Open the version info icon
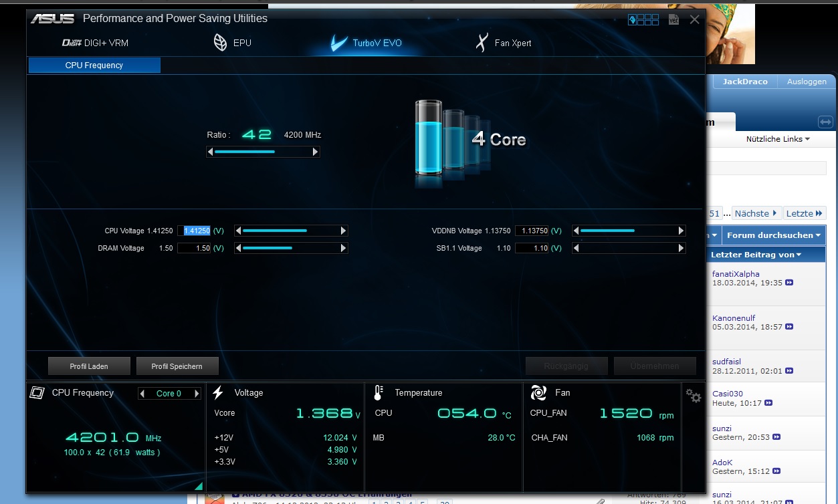This screenshot has width=838, height=504. click(673, 19)
